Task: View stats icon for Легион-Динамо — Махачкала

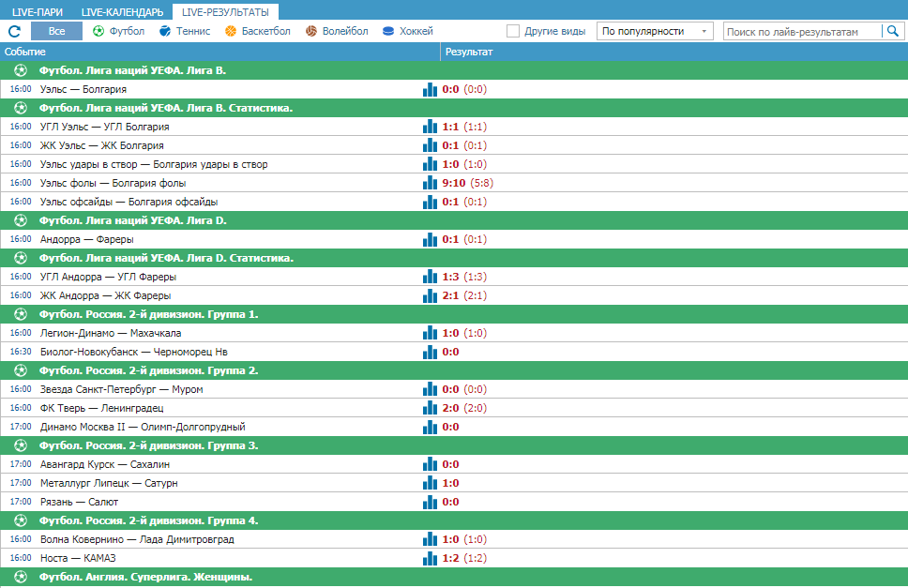Action: pos(430,333)
